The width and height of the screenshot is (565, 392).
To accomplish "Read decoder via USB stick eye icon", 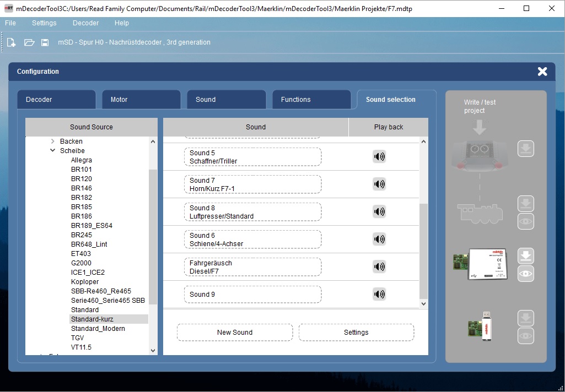I will (x=526, y=336).
